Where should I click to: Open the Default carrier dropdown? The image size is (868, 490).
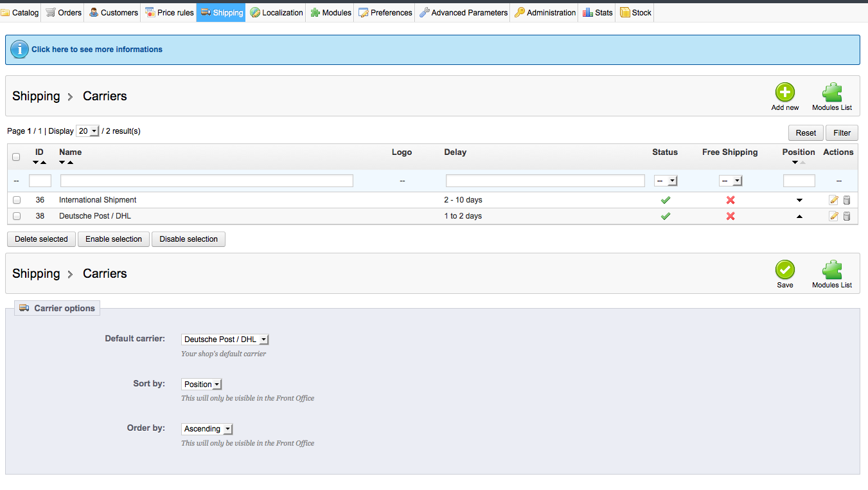point(225,340)
